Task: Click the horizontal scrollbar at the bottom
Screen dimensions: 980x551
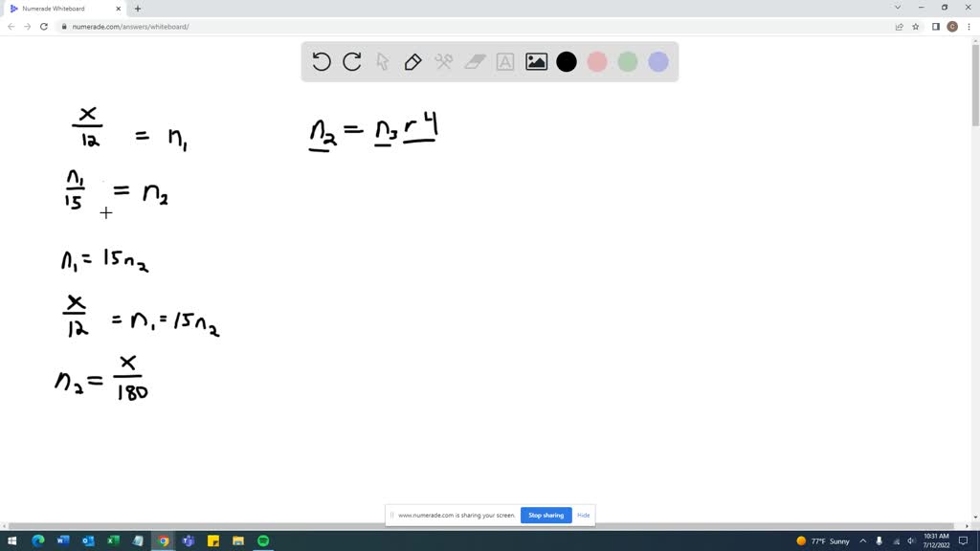Action: (x=485, y=526)
